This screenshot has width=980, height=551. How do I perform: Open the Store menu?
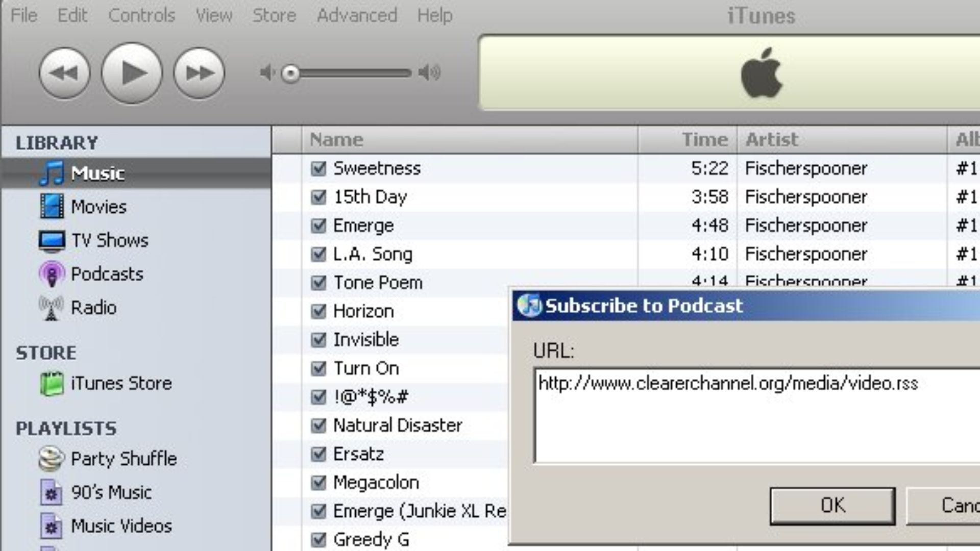pyautogui.click(x=274, y=15)
